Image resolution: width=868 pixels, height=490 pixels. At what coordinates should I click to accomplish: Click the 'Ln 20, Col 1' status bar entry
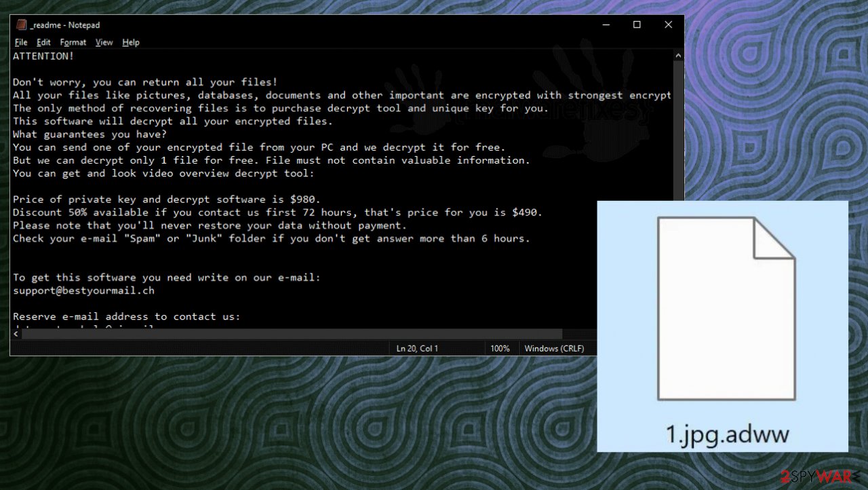(417, 348)
